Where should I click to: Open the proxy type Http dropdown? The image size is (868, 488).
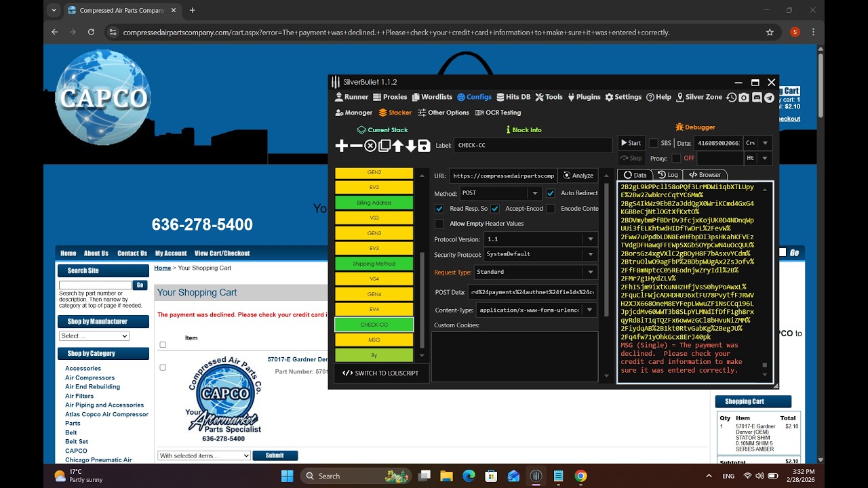[758, 158]
